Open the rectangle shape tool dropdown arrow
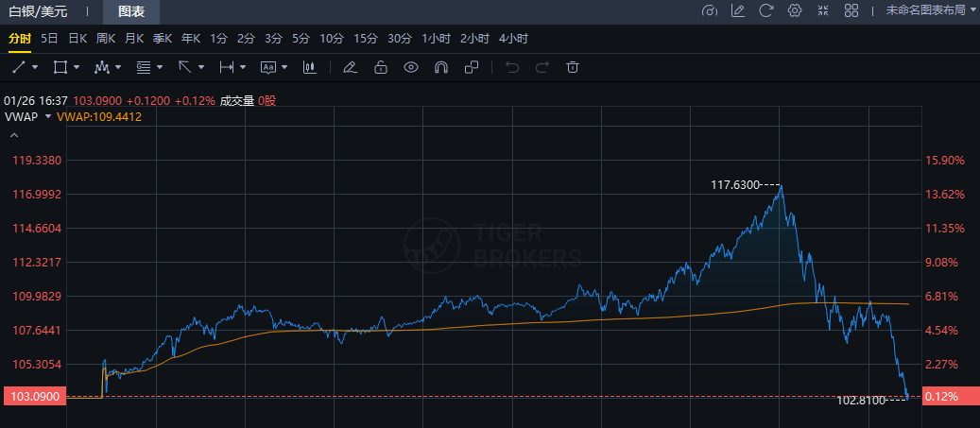This screenshot has height=428, width=980. pos(77,67)
